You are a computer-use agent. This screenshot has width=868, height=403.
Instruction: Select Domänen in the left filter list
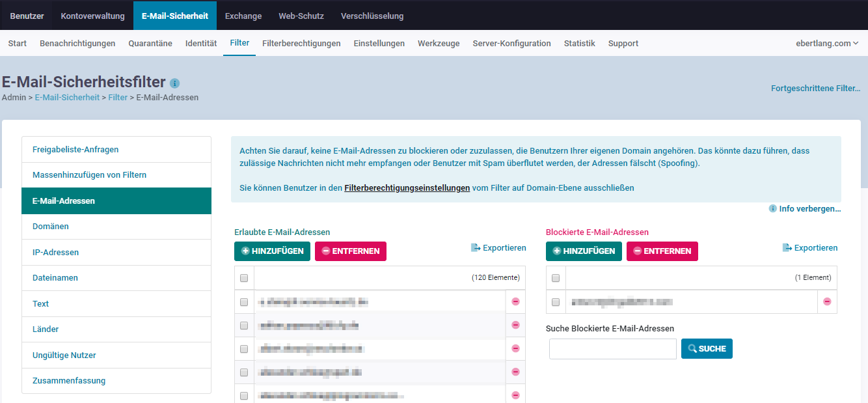coord(51,227)
